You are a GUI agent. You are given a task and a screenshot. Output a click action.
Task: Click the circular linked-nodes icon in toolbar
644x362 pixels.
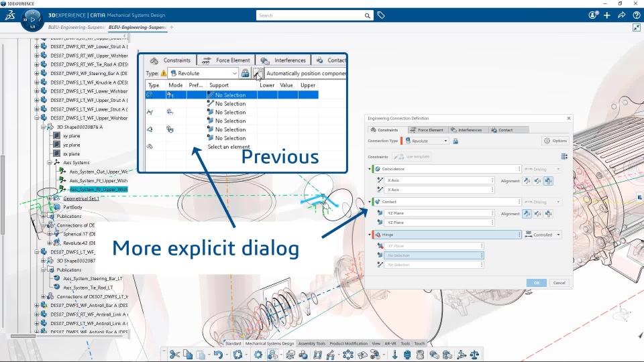click(x=348, y=355)
